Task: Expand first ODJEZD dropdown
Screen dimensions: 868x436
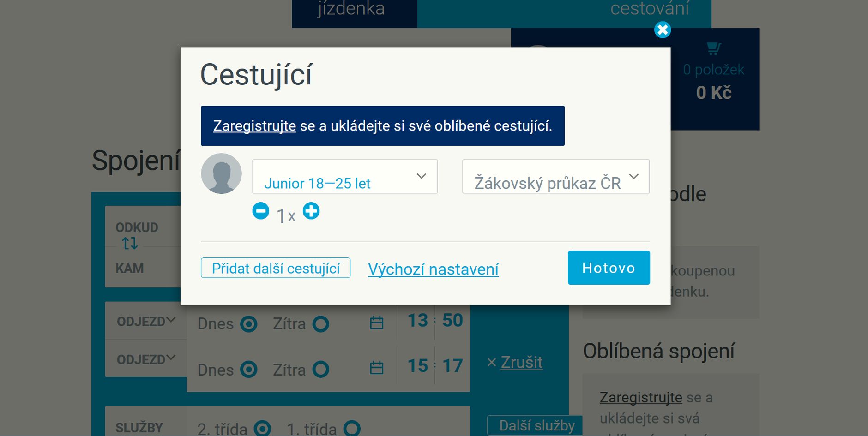Action: 146,321
